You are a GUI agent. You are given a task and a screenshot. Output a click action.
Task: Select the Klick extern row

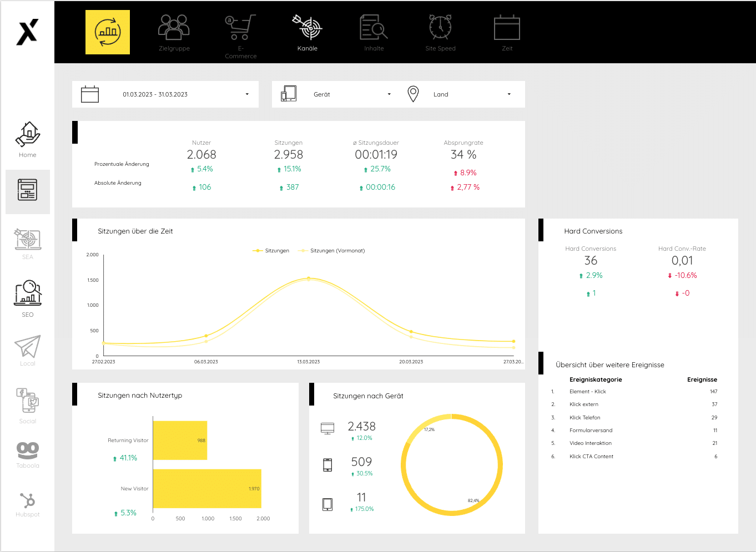[x=634, y=404]
